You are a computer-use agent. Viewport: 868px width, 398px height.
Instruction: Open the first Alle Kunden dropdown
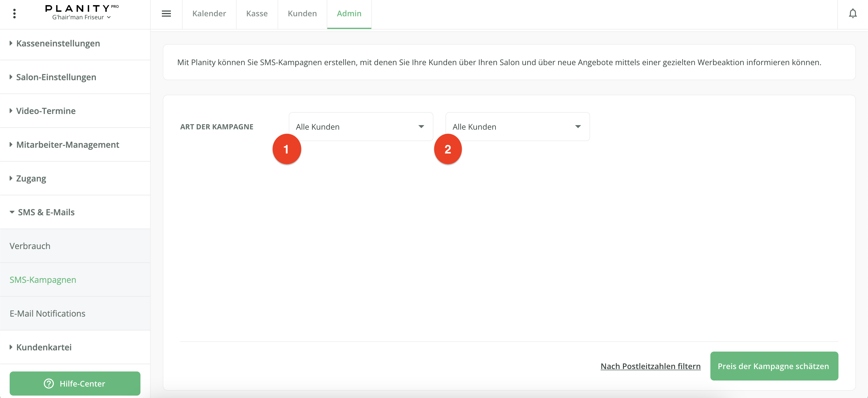[360, 127]
